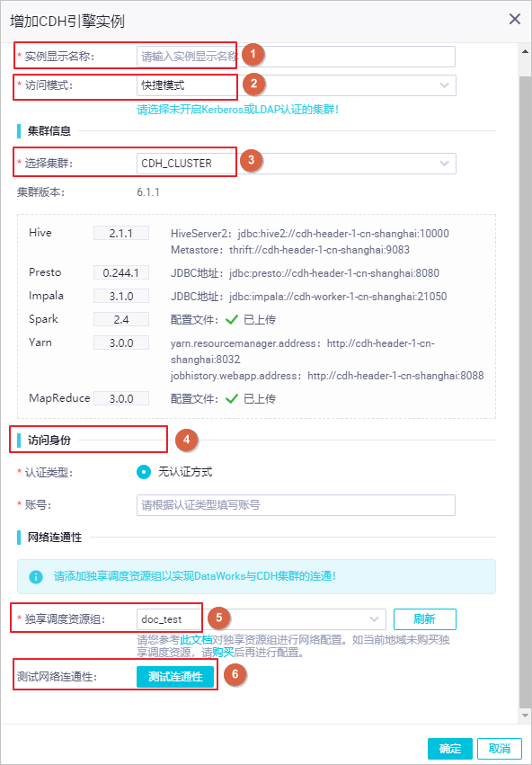The height and width of the screenshot is (765, 532).
Task: Click Yarn version 3.0.0
Action: pos(121,343)
